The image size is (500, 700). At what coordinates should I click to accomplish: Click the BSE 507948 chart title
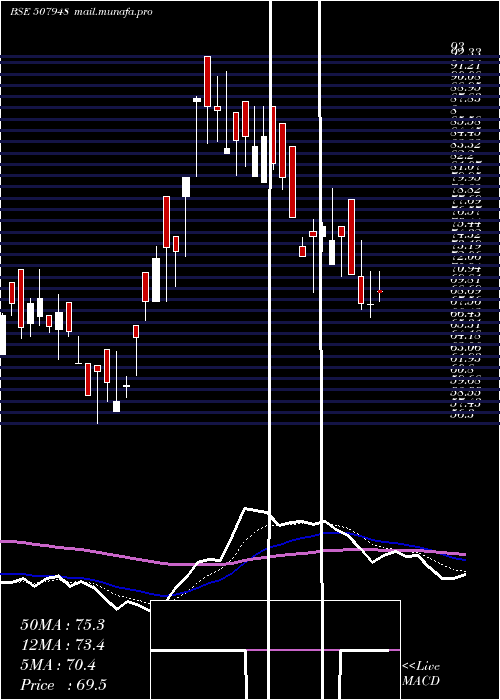(x=39, y=11)
